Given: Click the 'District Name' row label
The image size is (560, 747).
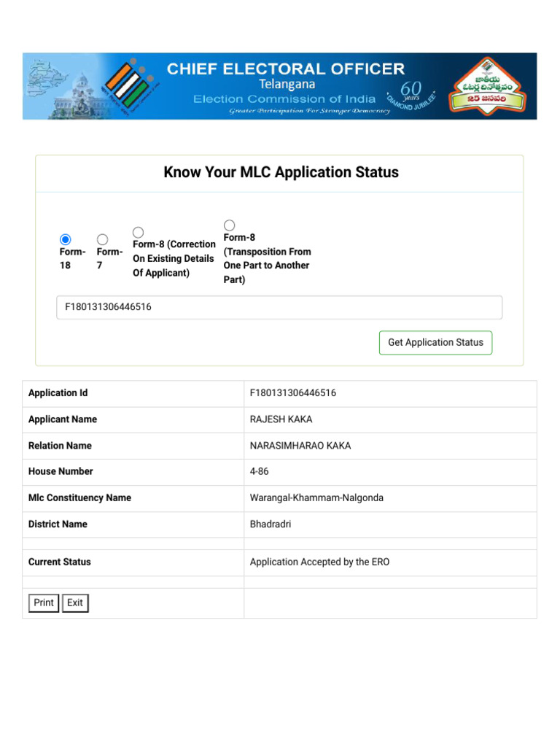Looking at the screenshot, I should [x=58, y=524].
